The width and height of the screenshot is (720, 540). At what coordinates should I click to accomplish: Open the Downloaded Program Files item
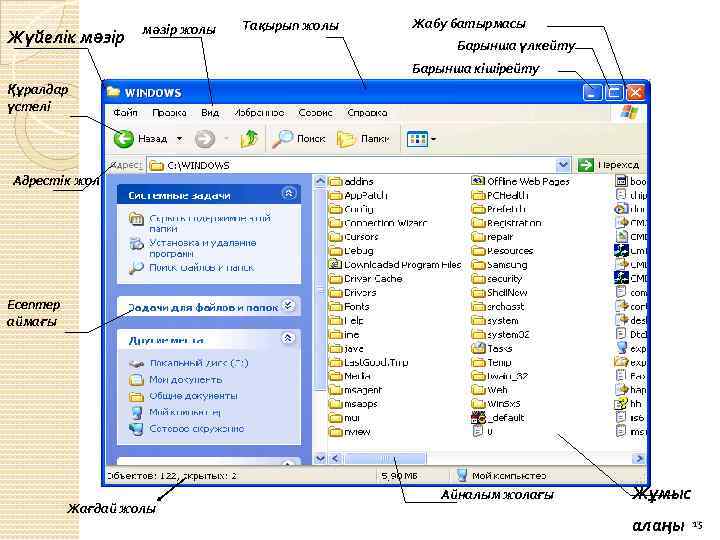(395, 265)
